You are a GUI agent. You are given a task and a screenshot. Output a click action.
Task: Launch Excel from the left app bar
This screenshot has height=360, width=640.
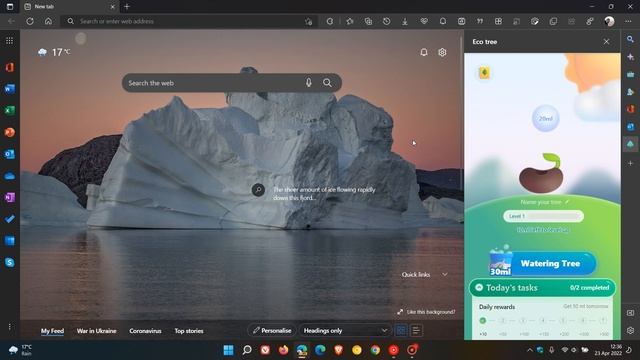coord(10,110)
